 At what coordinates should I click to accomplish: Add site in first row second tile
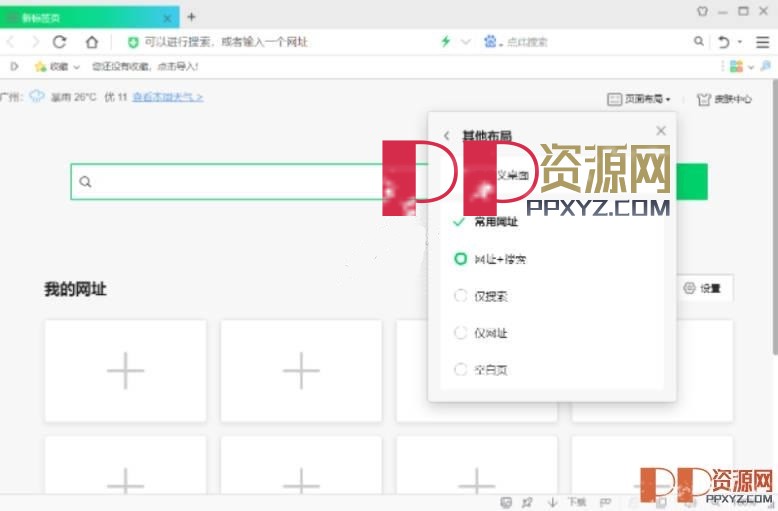tap(301, 371)
